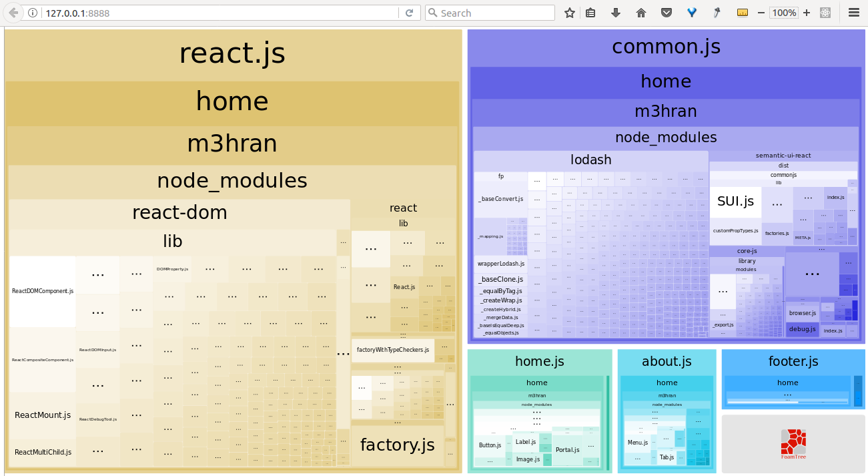Click the _baseClone.js cell

501,279
